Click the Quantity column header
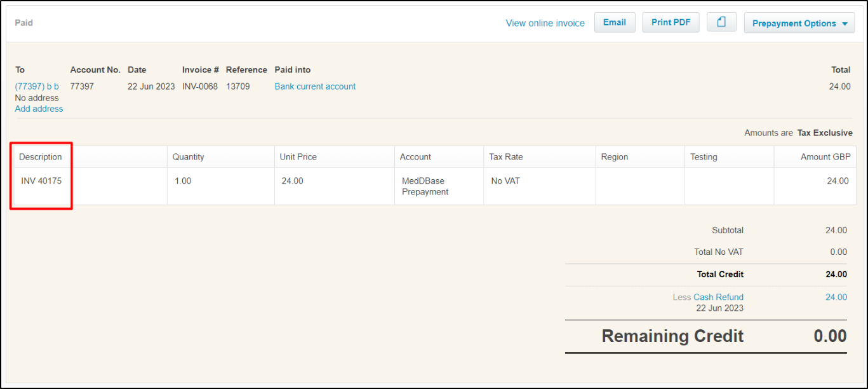868x389 pixels. pos(188,157)
